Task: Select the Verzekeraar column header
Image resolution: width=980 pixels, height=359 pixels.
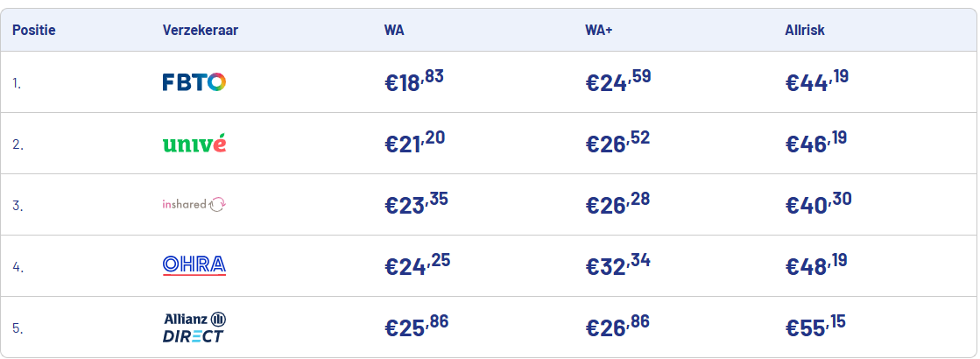Action: 201,31
